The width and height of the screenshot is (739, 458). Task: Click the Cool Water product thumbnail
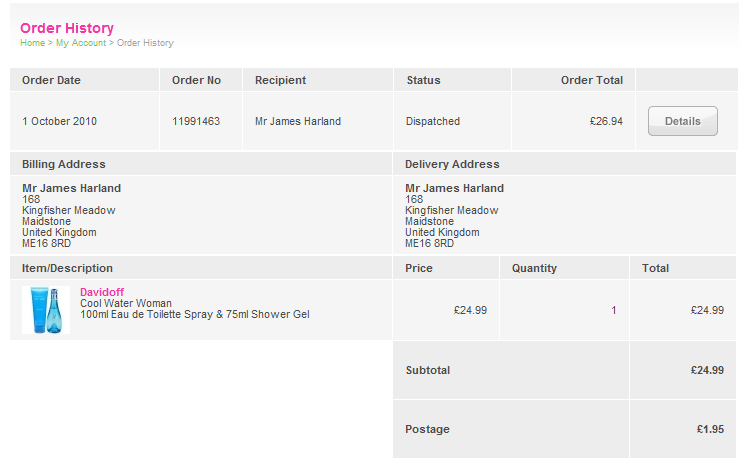click(x=46, y=309)
